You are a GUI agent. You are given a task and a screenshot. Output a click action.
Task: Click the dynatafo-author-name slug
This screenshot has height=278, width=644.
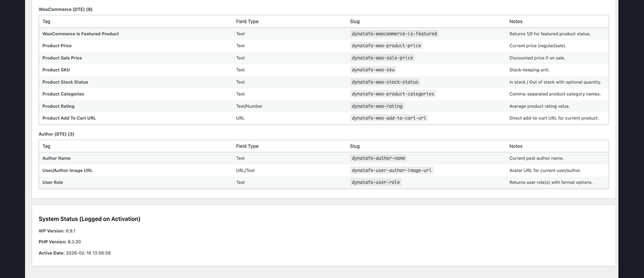pos(378,158)
